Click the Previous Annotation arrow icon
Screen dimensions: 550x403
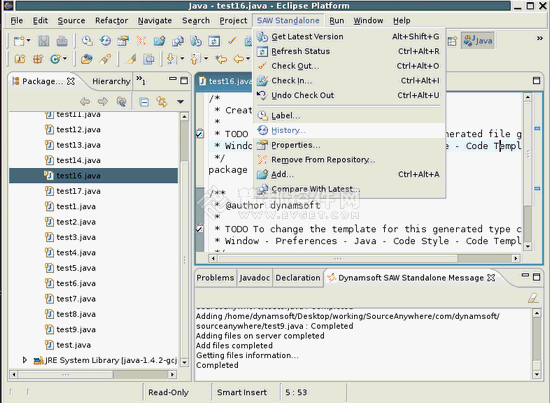[195, 59]
